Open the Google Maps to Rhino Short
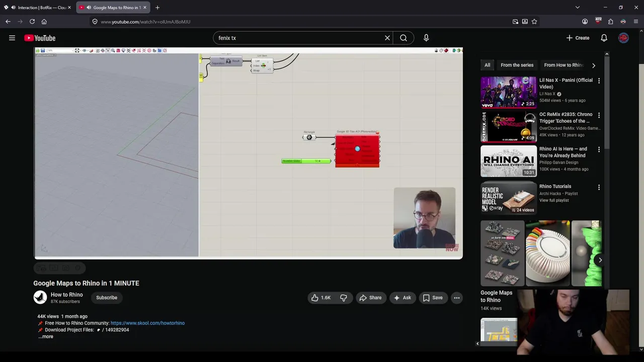Image resolution: width=644 pixels, height=362 pixels. (x=502, y=253)
